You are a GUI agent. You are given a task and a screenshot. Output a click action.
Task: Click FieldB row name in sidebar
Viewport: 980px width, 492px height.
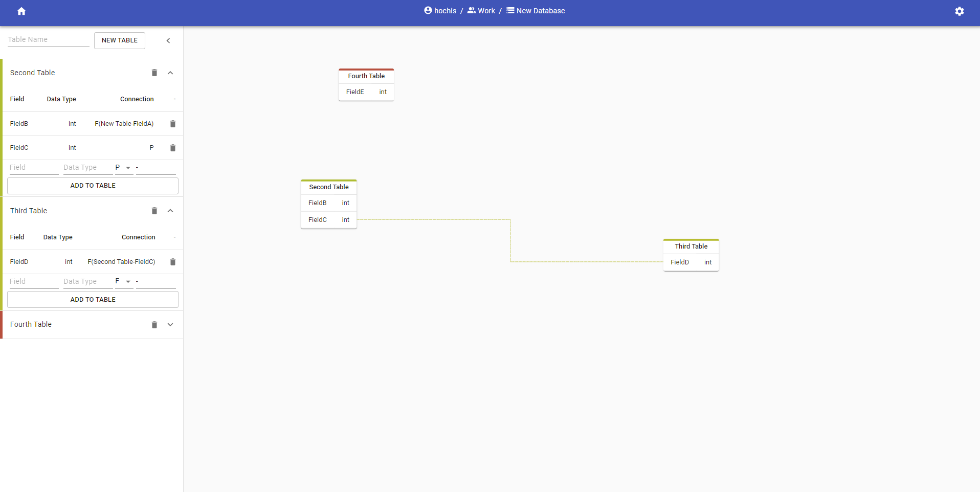(19, 124)
